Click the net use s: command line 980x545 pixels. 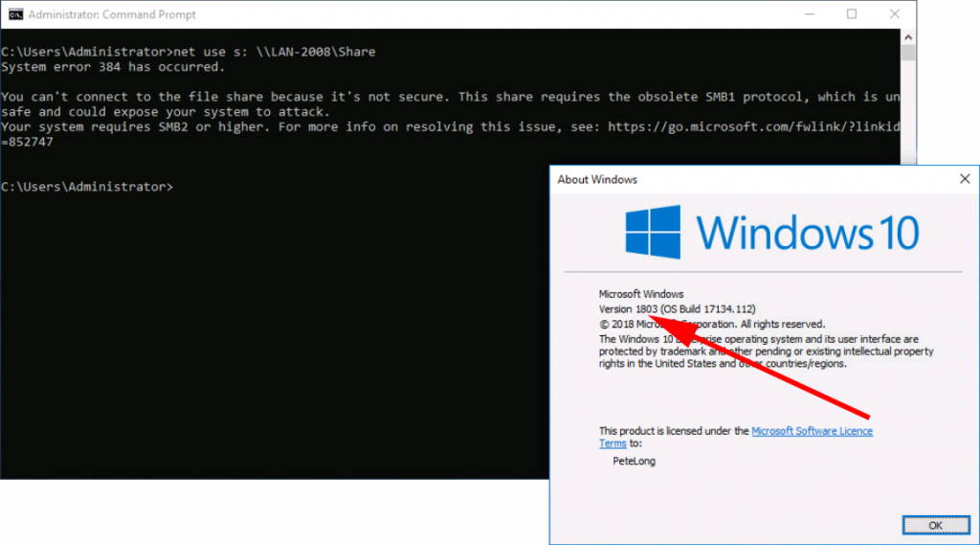pos(188,52)
